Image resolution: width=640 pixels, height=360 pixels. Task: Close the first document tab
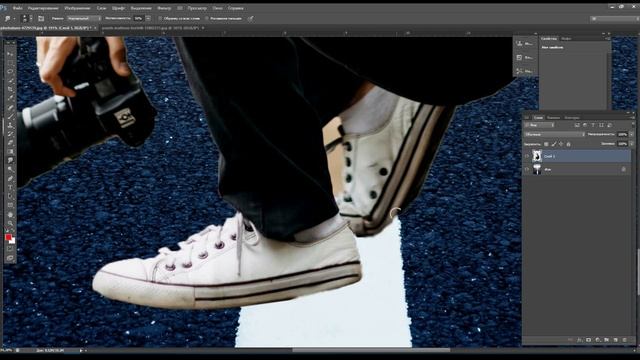[95, 28]
